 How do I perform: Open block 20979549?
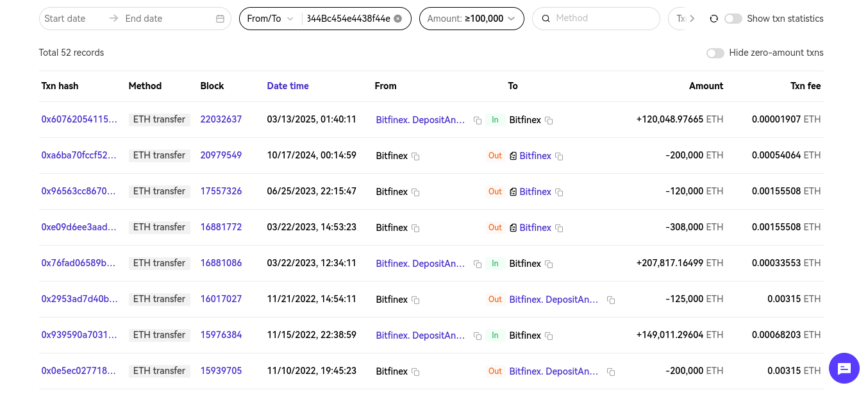coord(221,155)
